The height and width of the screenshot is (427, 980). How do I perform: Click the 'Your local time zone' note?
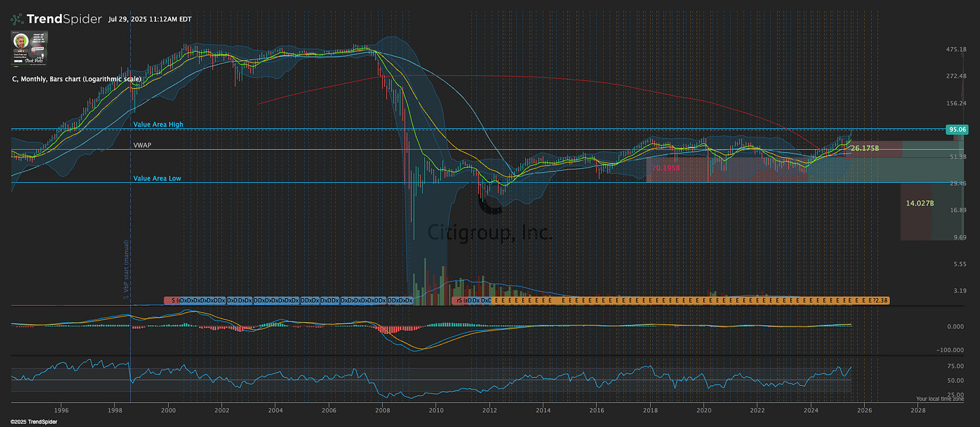941,399
